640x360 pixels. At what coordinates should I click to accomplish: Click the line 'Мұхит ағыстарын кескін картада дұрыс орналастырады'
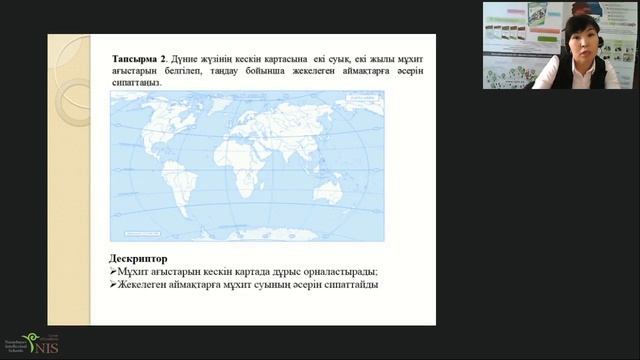247,271
